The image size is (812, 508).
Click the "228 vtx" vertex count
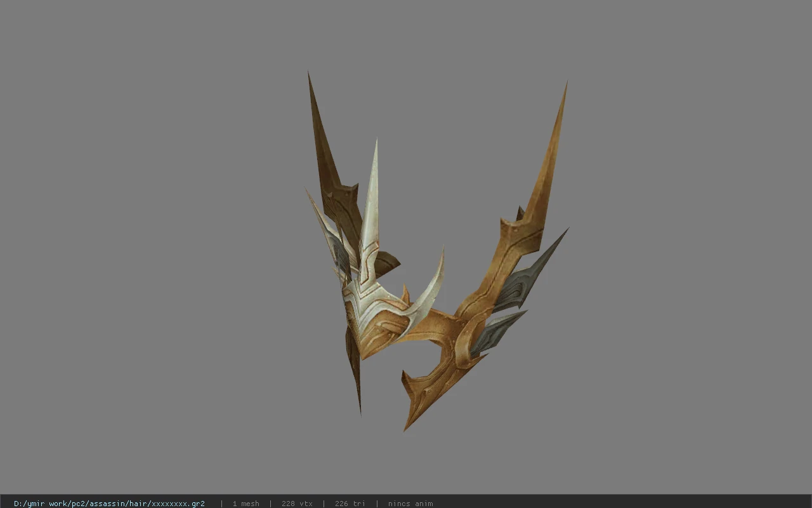click(x=297, y=504)
